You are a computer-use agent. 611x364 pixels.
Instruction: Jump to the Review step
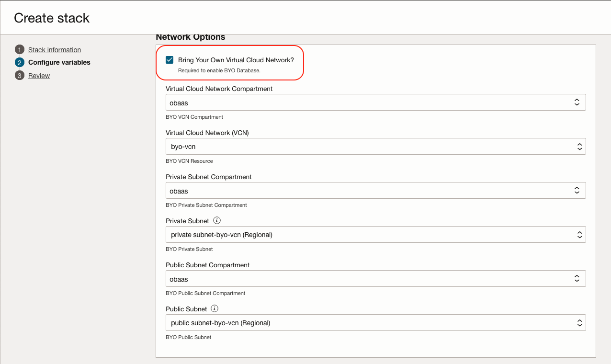pyautogui.click(x=39, y=76)
